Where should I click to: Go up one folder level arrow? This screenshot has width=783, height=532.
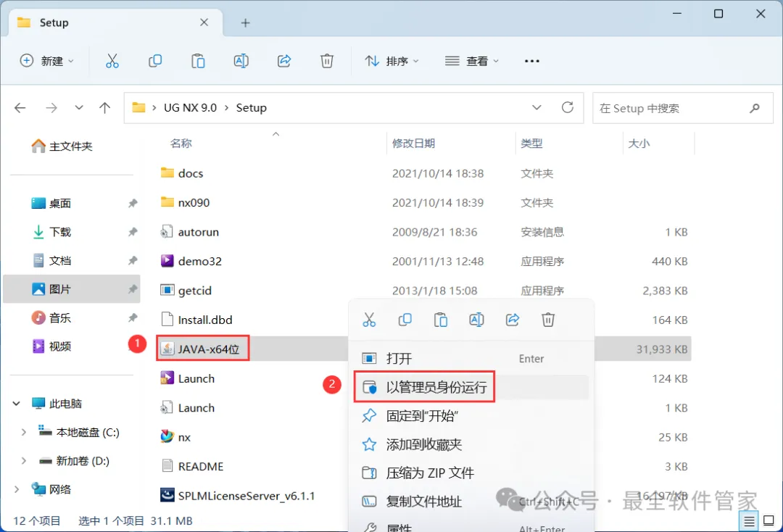click(105, 108)
